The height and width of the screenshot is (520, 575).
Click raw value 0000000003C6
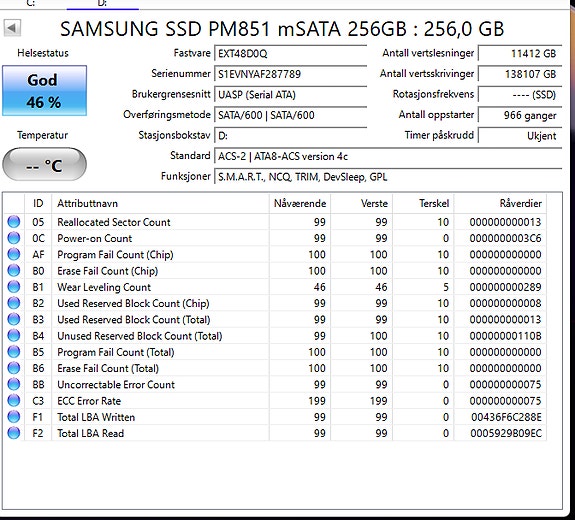[x=505, y=238]
